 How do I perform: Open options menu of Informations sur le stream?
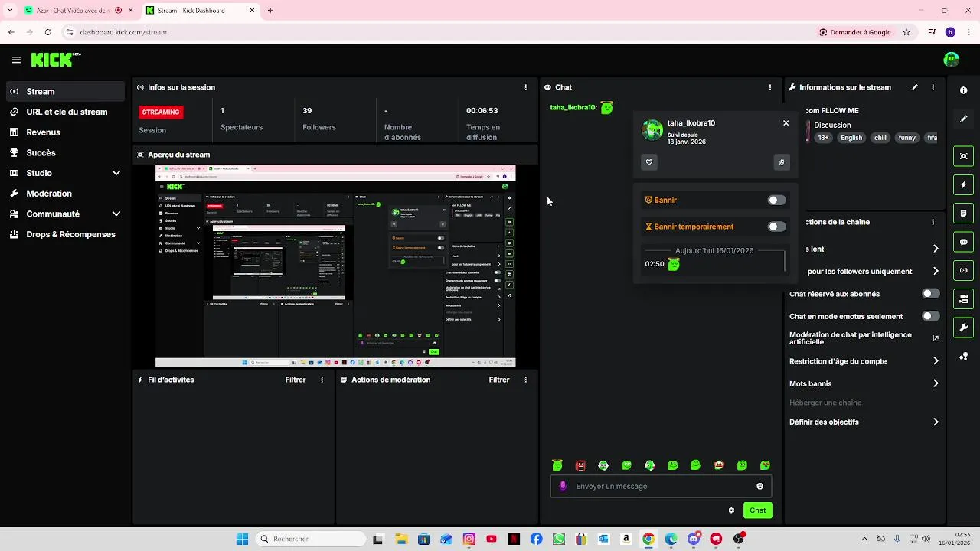coord(933,87)
